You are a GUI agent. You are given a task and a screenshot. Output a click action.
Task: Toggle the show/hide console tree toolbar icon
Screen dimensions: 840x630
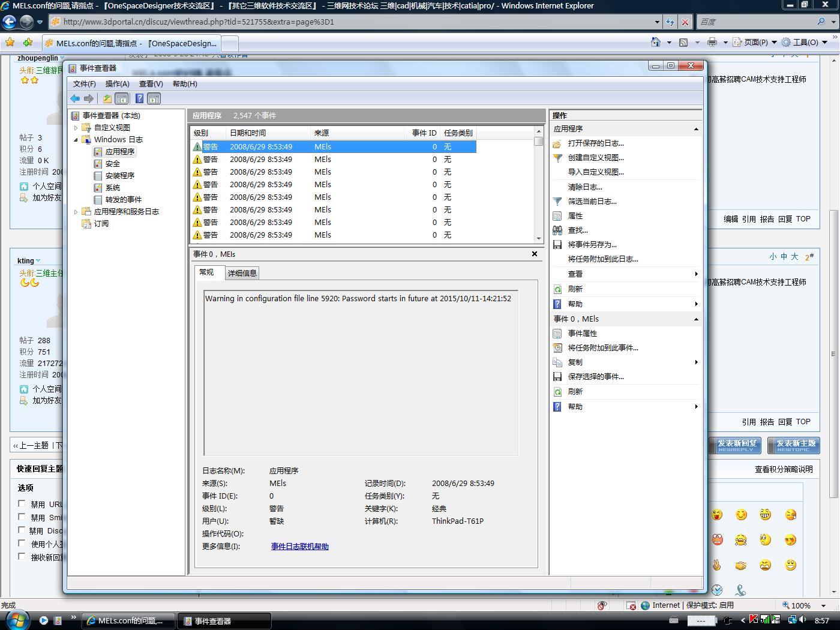(121, 98)
